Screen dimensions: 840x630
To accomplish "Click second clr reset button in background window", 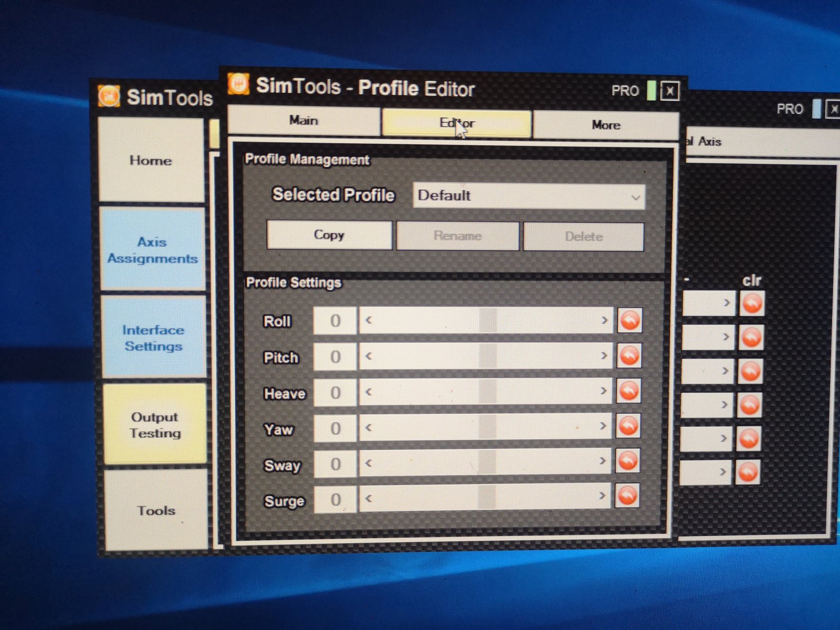I will point(751,337).
